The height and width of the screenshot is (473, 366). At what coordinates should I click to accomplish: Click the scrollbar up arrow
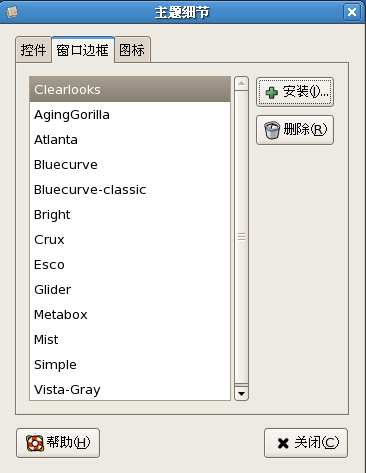pyautogui.click(x=241, y=83)
